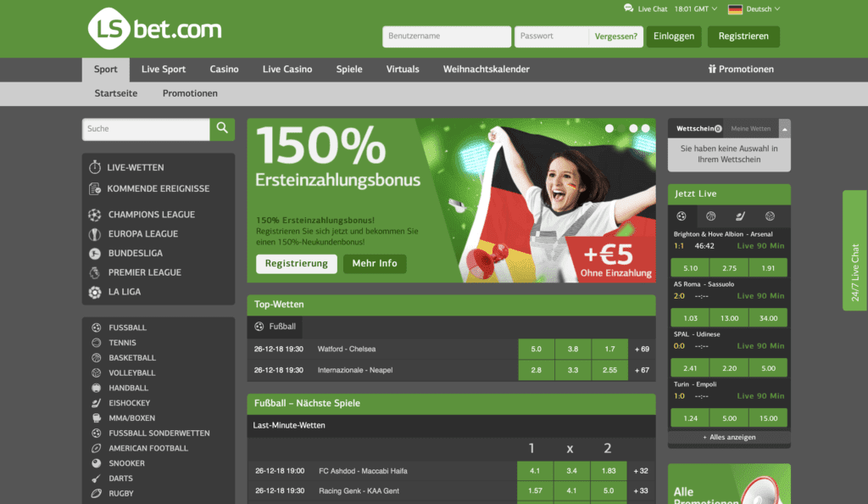Screen dimensions: 868x504
Task: Select basketball filter icon in Jetzt Live
Action: [711, 216]
